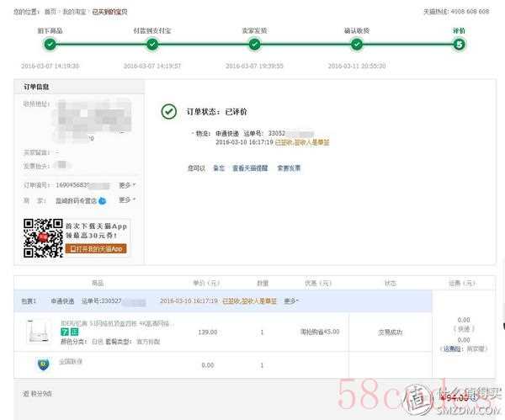
Task: Click the order status green checkmark icon
Action: [x=169, y=111]
